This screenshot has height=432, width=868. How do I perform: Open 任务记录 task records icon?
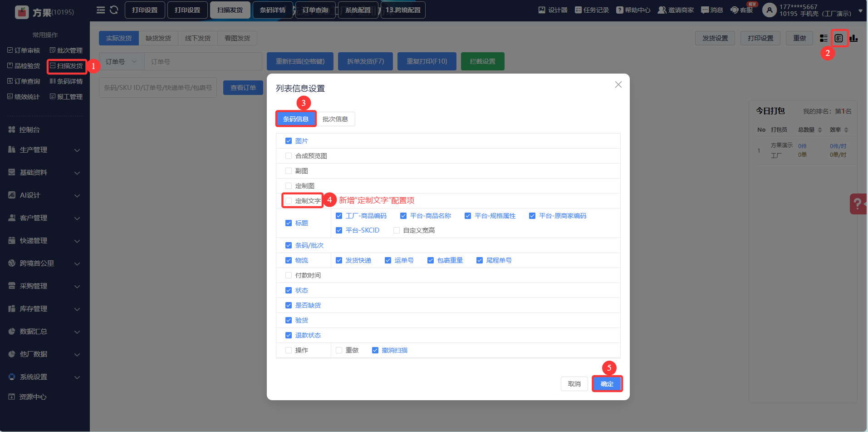578,10
